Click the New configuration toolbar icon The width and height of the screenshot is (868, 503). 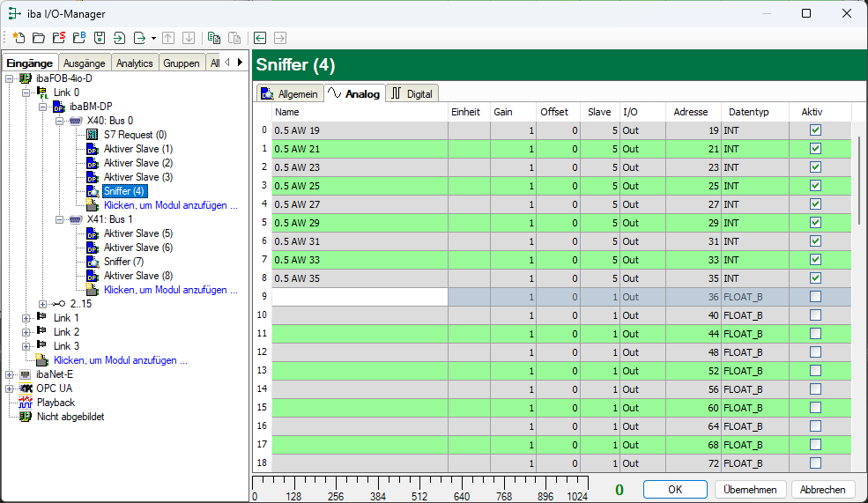tap(19, 38)
